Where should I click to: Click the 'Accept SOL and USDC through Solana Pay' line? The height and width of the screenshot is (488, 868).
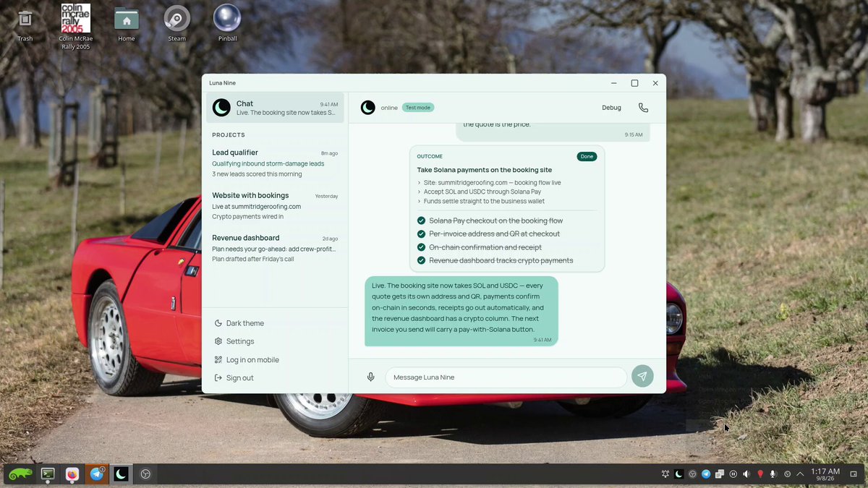click(x=484, y=192)
